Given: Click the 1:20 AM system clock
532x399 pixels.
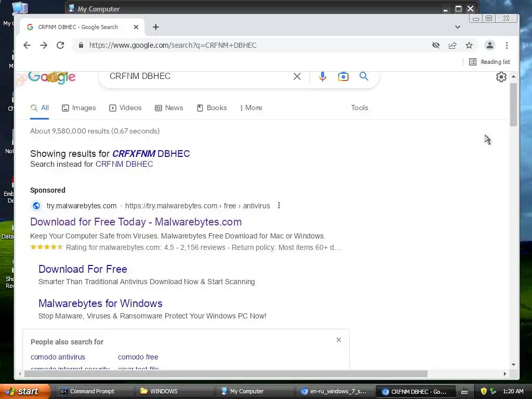Looking at the screenshot, I should [x=513, y=392].
